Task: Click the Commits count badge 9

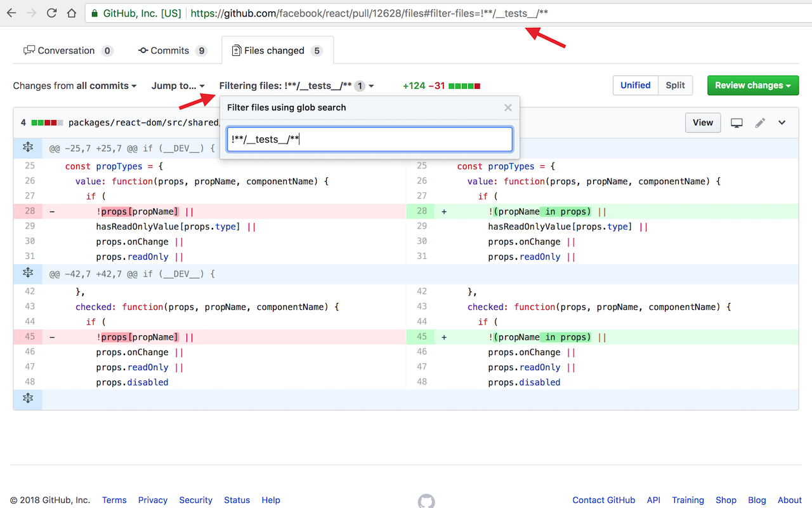Action: point(201,51)
